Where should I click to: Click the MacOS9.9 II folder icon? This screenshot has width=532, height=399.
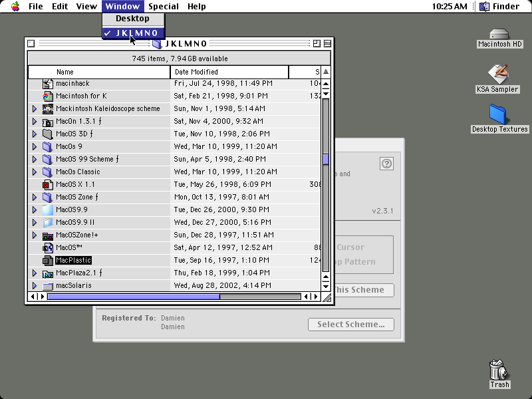(x=48, y=222)
